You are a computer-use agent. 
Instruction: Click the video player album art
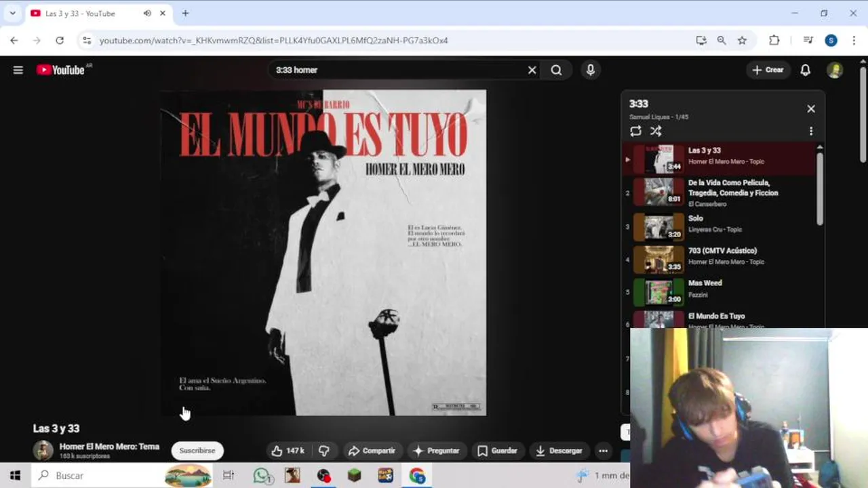point(323,252)
